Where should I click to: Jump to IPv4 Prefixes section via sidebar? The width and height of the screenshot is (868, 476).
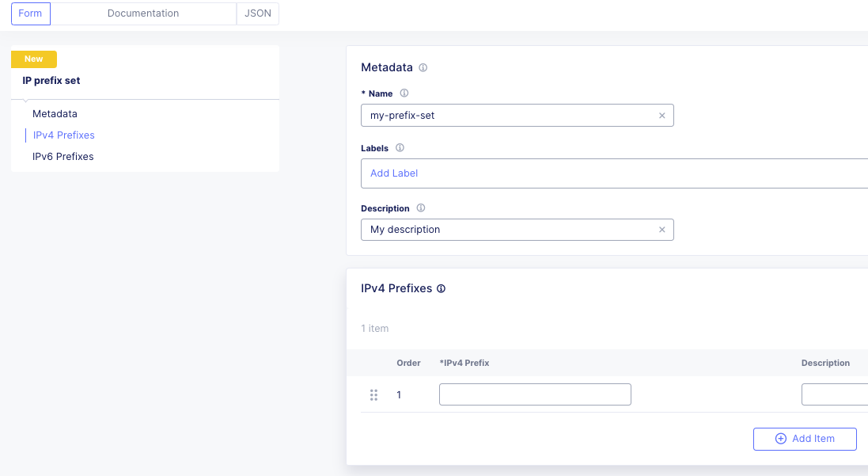[63, 135]
